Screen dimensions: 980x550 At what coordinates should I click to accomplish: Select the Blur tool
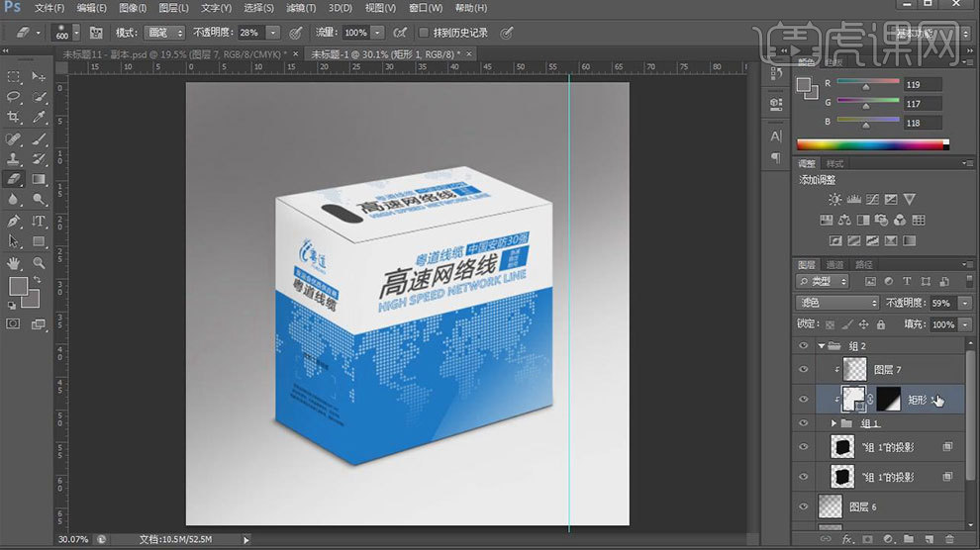13,200
